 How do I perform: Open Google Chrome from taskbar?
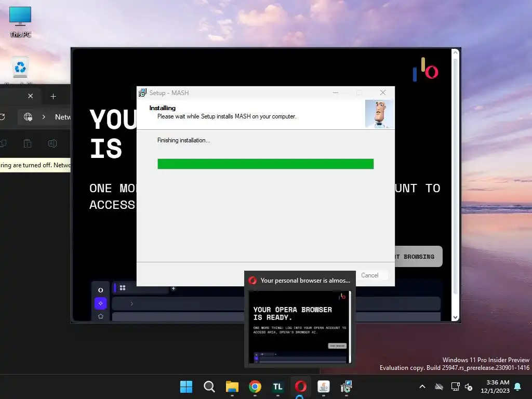click(x=255, y=387)
